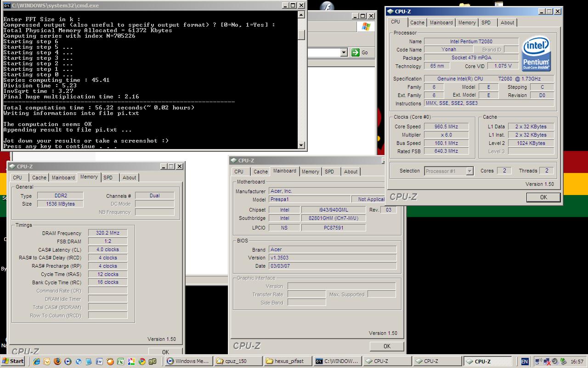Screen dimensions: 588x368
Task: Click the blue circular quick launch icon
Action: 79,362
